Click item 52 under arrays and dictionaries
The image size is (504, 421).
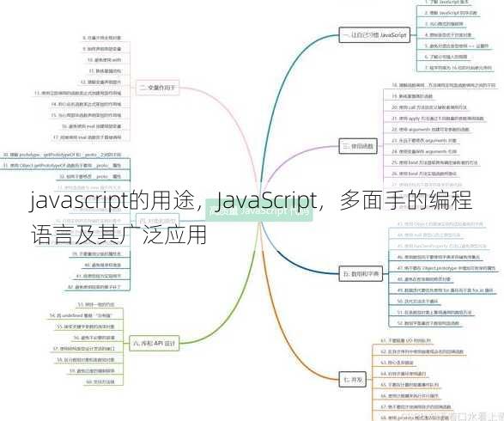coord(428,323)
